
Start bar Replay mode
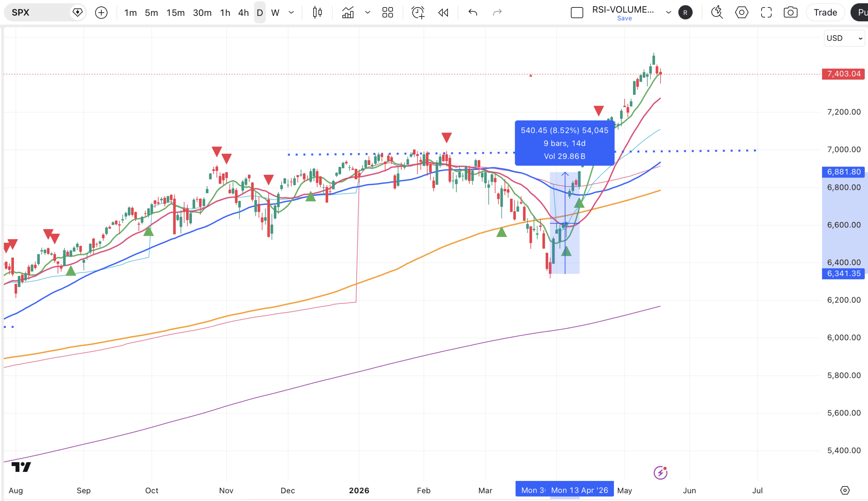(443, 13)
